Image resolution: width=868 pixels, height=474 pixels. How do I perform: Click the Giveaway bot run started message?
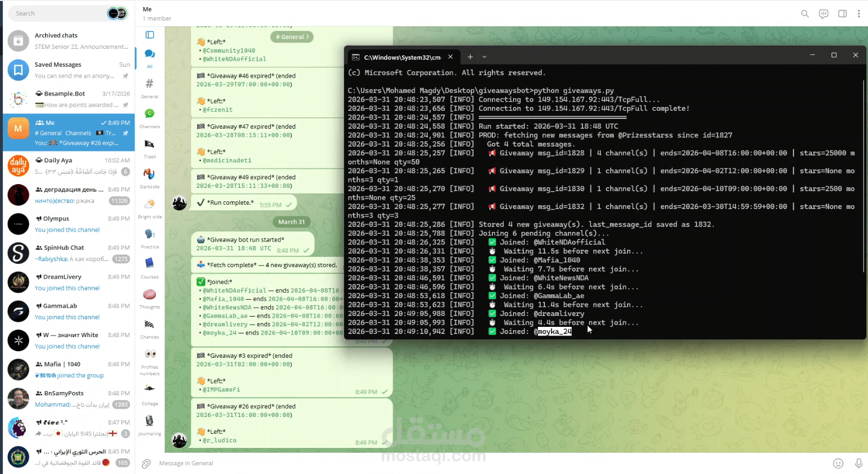click(253, 244)
